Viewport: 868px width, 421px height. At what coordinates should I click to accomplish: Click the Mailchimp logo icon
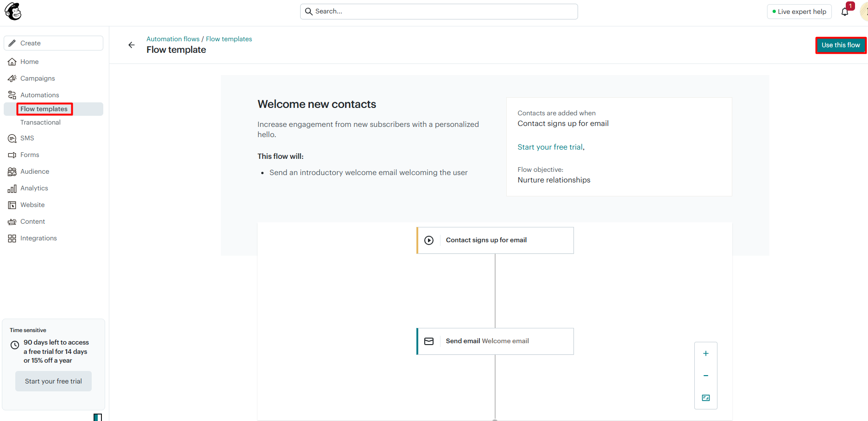(13, 12)
